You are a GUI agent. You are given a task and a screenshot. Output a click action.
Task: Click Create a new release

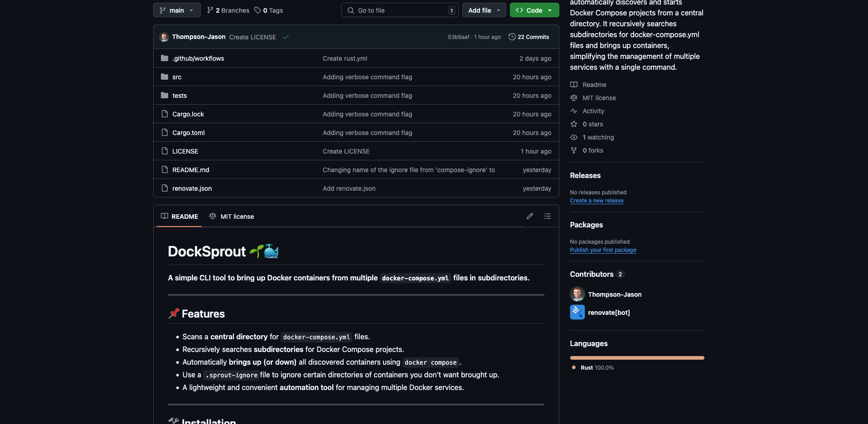pos(596,201)
